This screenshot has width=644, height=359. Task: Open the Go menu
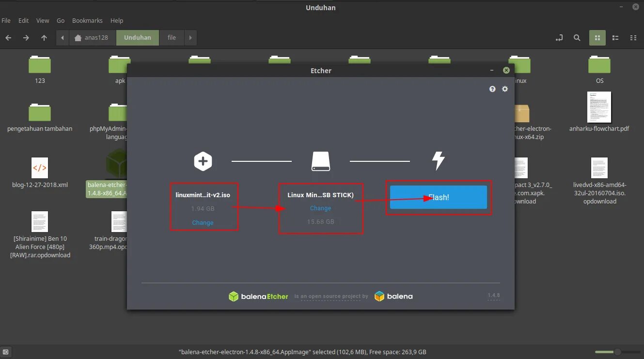pyautogui.click(x=61, y=21)
